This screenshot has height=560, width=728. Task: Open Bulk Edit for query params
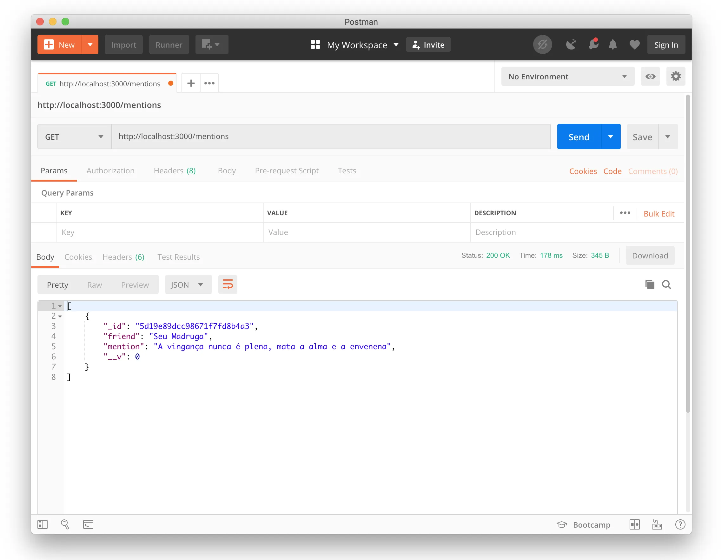tap(659, 213)
